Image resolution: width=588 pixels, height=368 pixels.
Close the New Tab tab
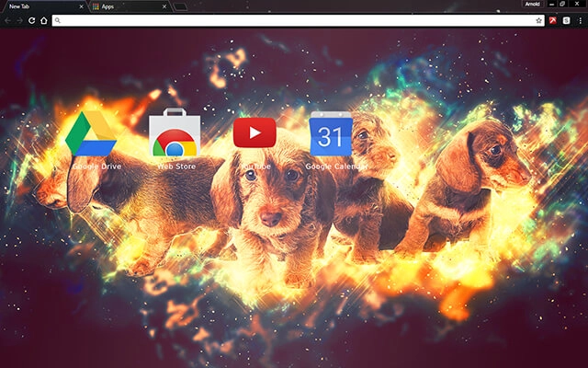pos(82,6)
